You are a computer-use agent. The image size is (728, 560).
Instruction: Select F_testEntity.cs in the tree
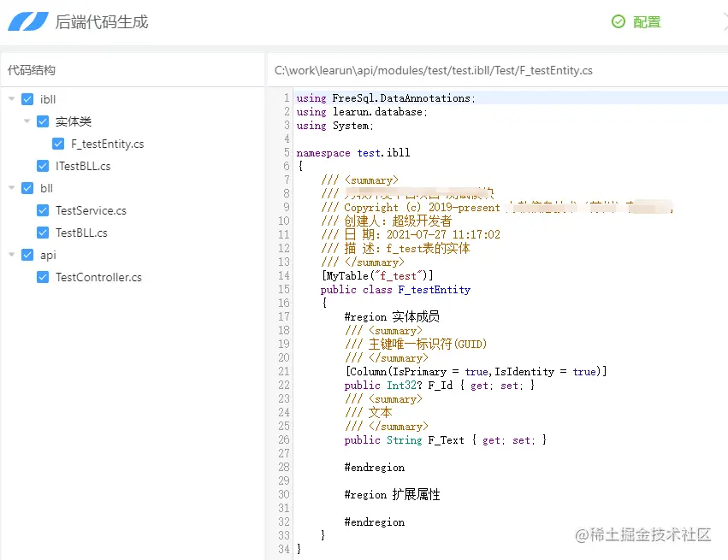click(107, 144)
